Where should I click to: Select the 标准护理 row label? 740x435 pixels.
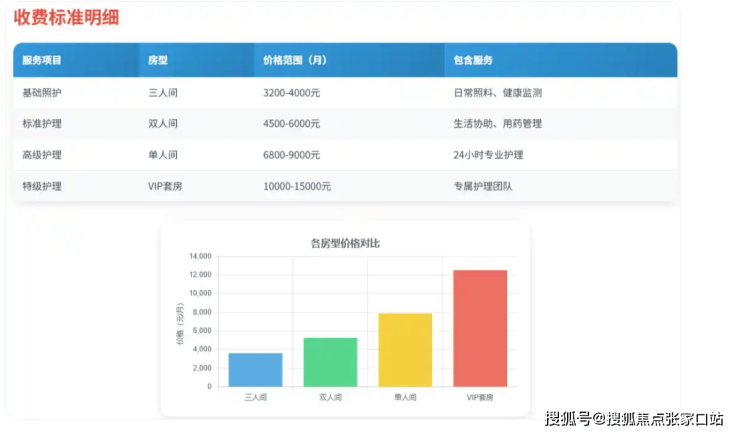click(x=42, y=124)
